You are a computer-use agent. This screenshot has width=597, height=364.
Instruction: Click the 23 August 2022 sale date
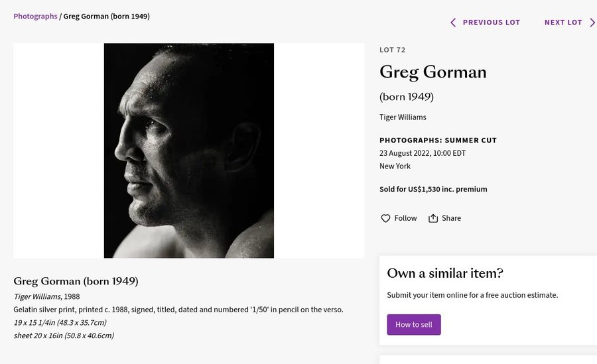click(423, 153)
